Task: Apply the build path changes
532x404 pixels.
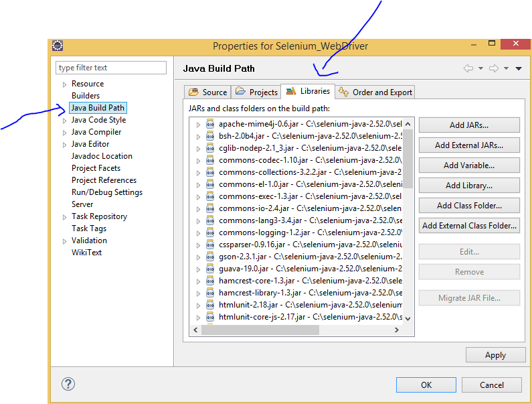Action: [495, 355]
